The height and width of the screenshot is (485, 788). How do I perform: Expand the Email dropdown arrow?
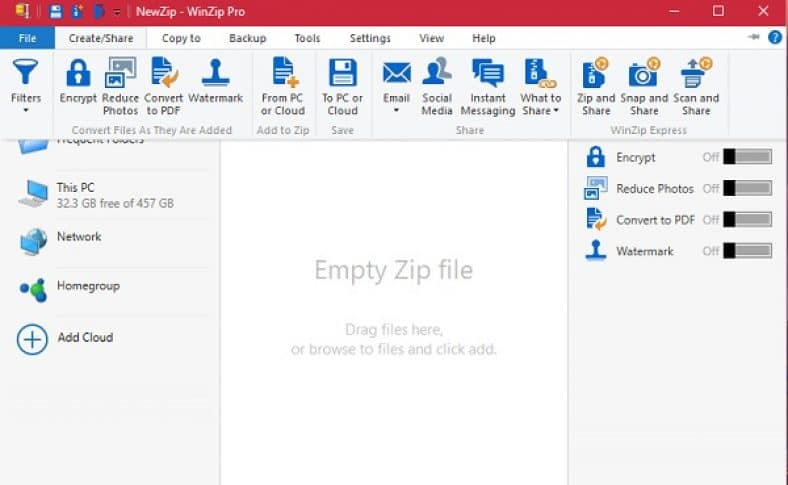tap(397, 110)
